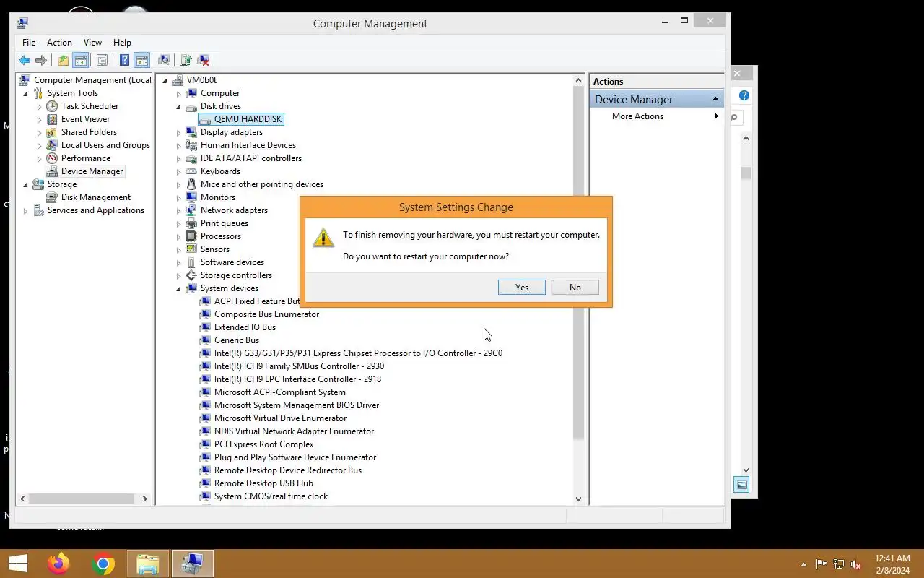Click No in System Settings Change dialog
Image resolution: width=924 pixels, height=578 pixels.
575,288
